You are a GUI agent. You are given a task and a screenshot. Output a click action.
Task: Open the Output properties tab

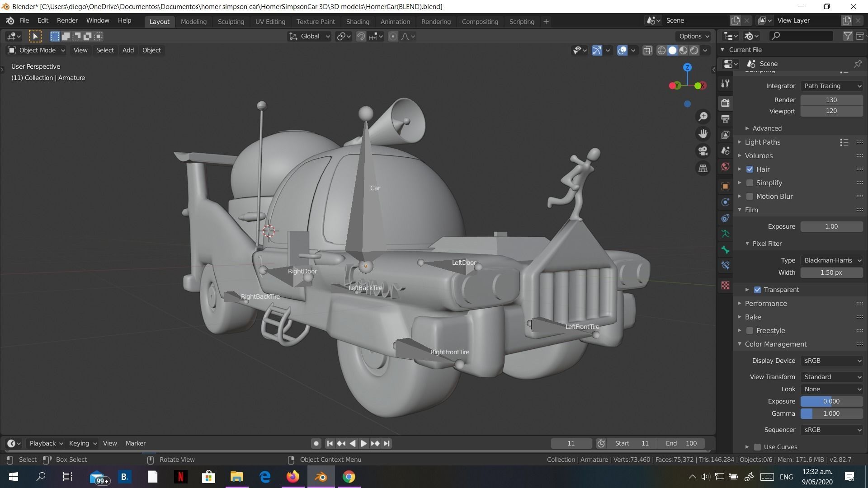725,119
